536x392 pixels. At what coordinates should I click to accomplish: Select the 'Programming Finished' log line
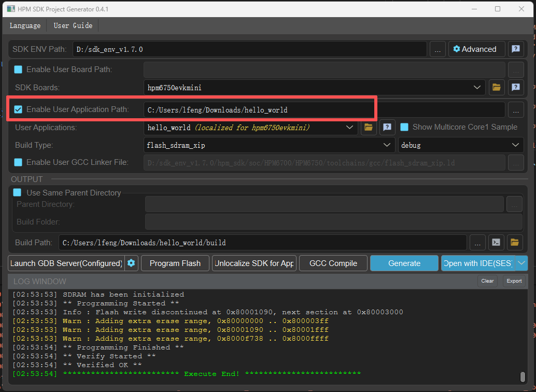click(98, 347)
